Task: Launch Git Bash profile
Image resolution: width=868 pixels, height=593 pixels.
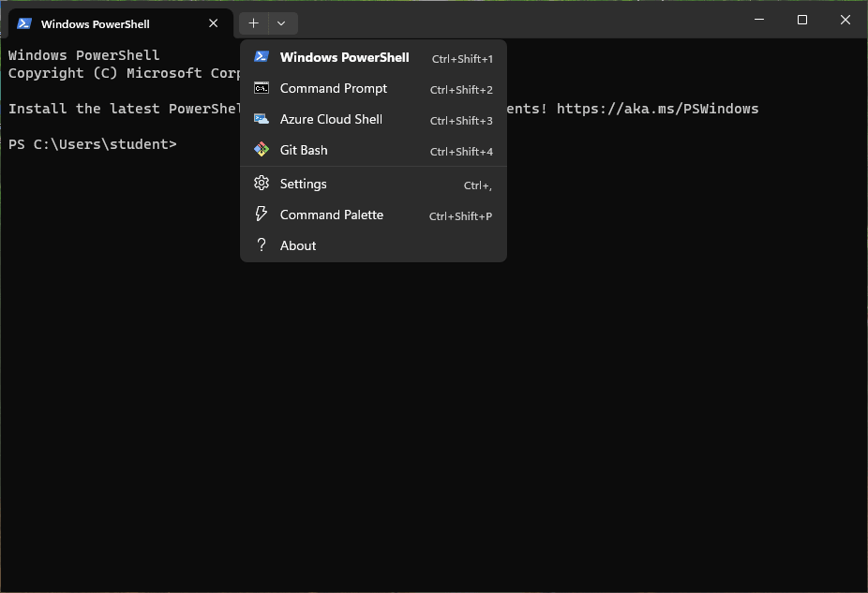Action: point(374,151)
